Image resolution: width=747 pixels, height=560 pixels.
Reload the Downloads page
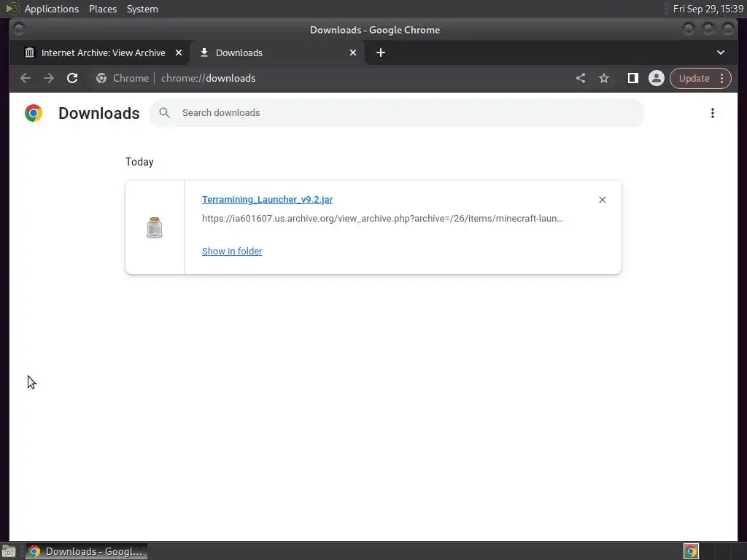[72, 78]
